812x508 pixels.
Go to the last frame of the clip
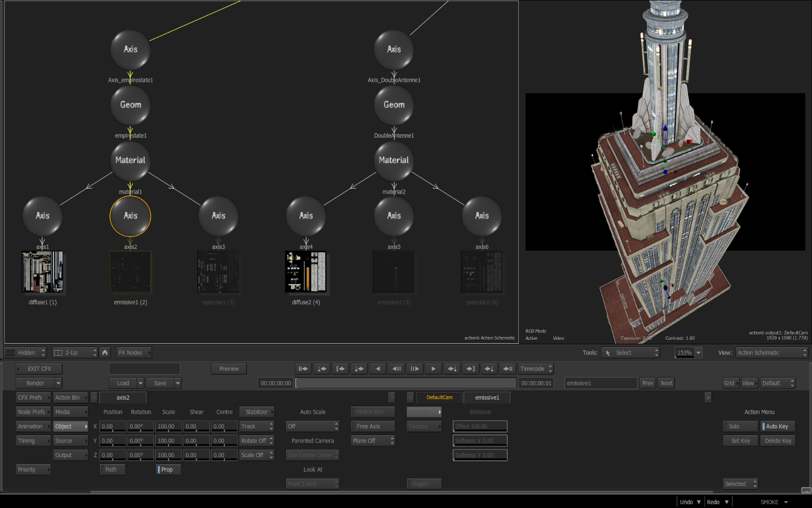(507, 369)
